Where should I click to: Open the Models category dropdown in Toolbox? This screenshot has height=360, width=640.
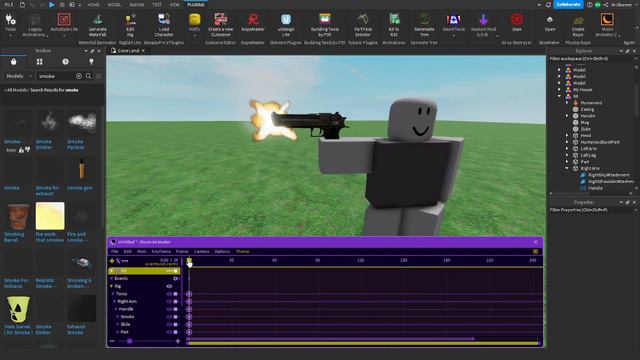pos(19,76)
